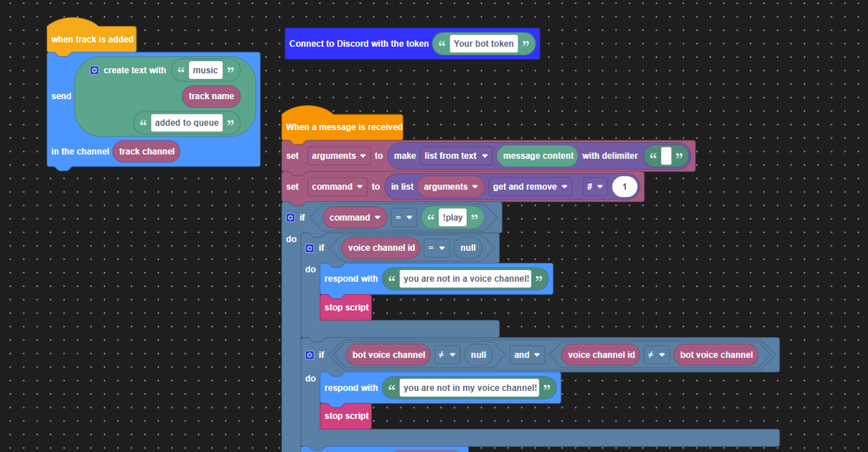This screenshot has width=868, height=452.
Task: Select the message content block
Action: tap(538, 156)
